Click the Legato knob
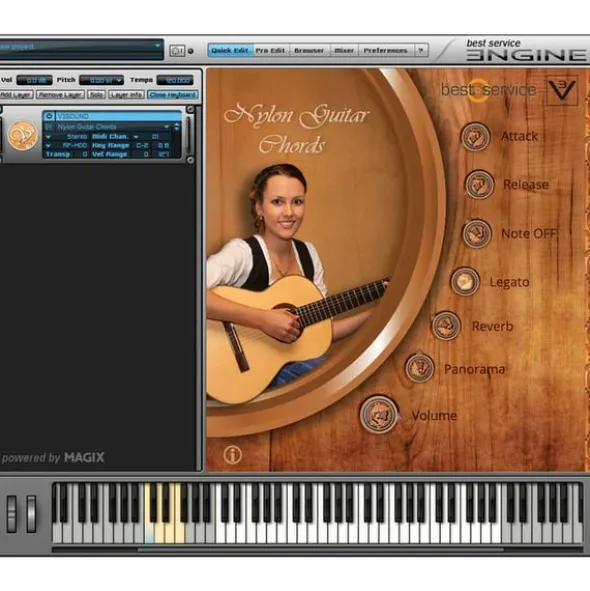This screenshot has width=590, height=591. (465, 282)
